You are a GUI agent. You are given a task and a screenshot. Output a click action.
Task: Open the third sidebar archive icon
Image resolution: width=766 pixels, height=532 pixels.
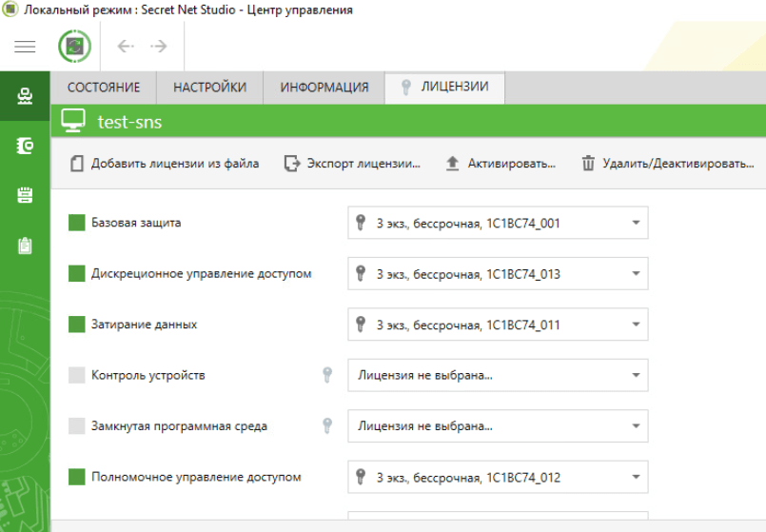25,195
